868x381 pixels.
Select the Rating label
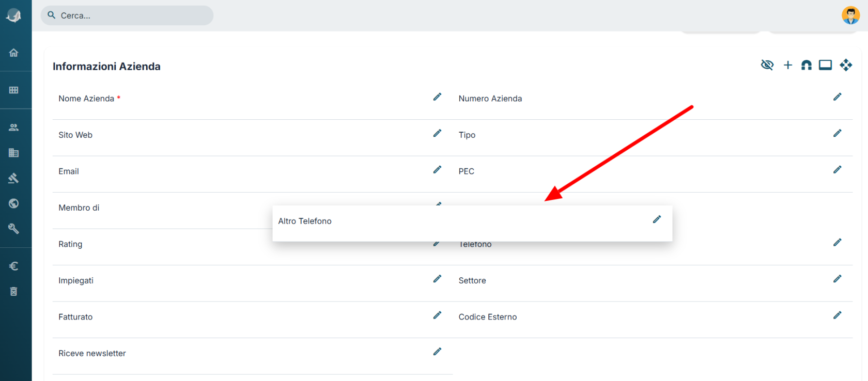tap(70, 244)
